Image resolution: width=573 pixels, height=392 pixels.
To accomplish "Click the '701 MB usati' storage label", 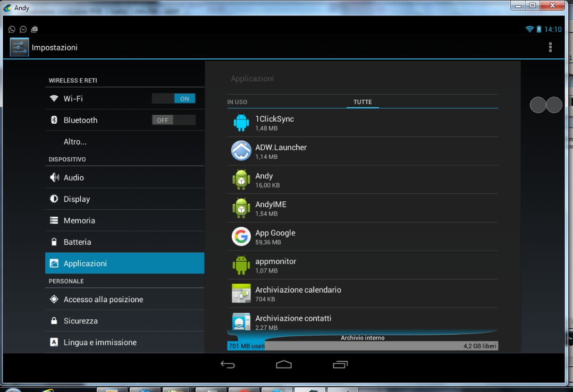I will (247, 346).
